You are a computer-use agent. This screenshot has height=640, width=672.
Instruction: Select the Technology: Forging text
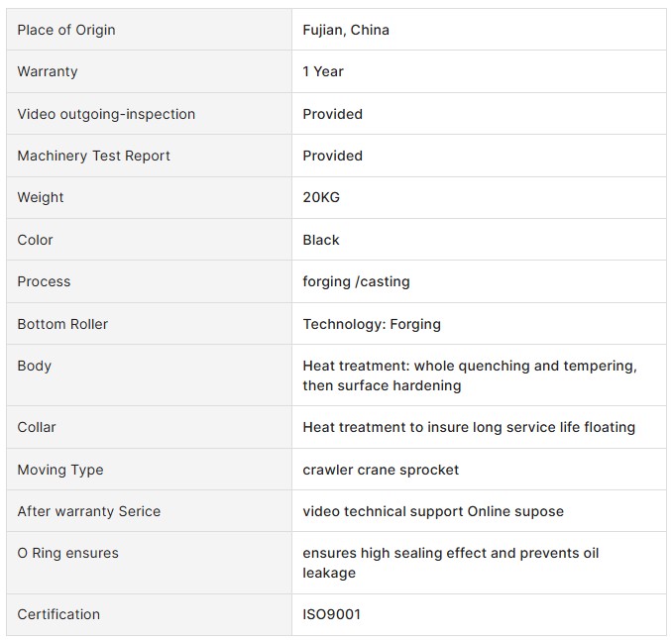tap(372, 324)
